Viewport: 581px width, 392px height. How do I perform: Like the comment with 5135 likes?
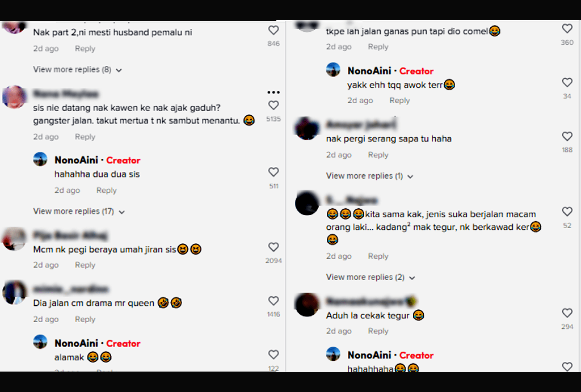273,106
